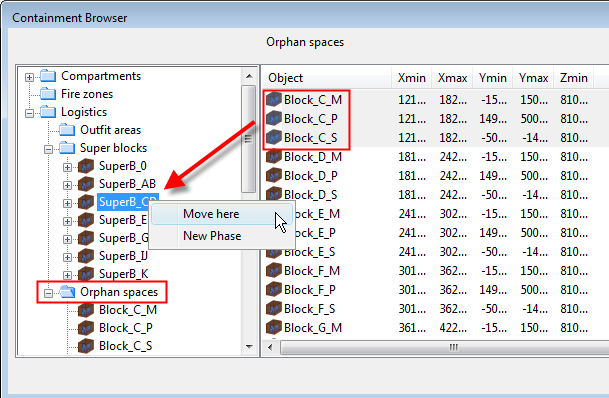Viewport: 609px width, 398px height.
Task: Click the Block_C_S icon in object list
Action: (x=274, y=137)
